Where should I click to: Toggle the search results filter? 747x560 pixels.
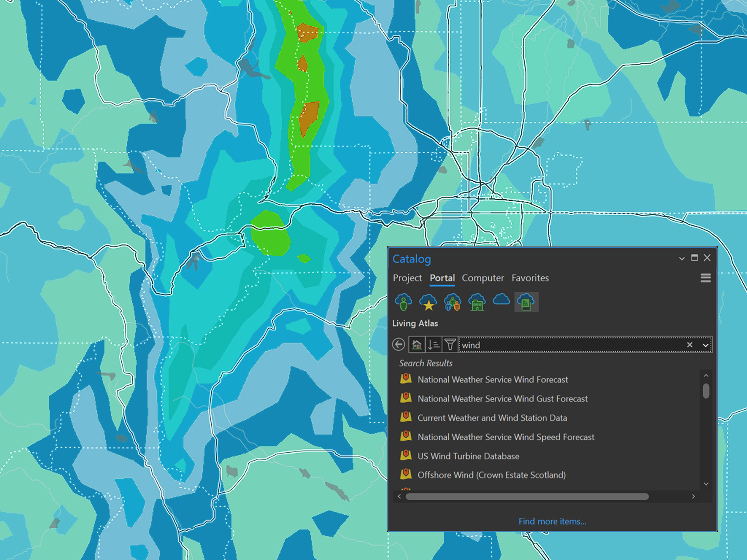click(x=450, y=345)
